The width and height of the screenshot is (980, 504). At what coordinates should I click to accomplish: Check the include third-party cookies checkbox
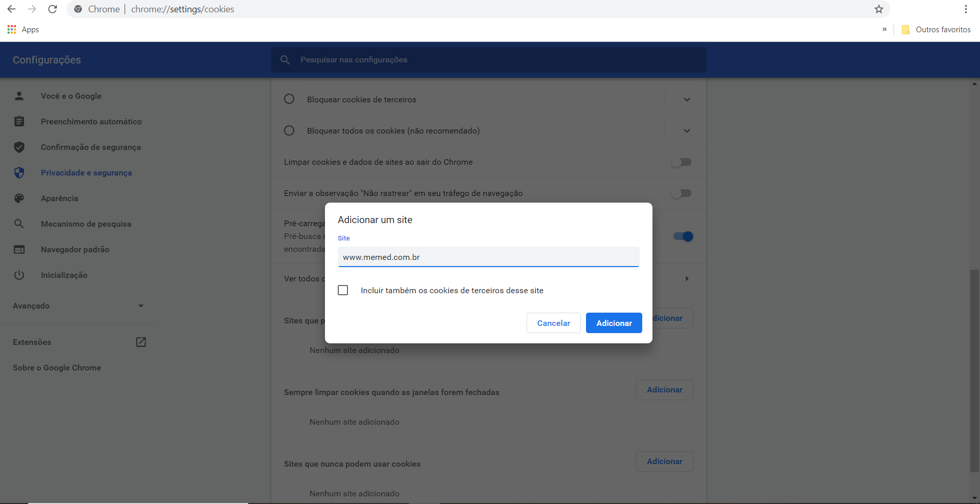pyautogui.click(x=343, y=290)
